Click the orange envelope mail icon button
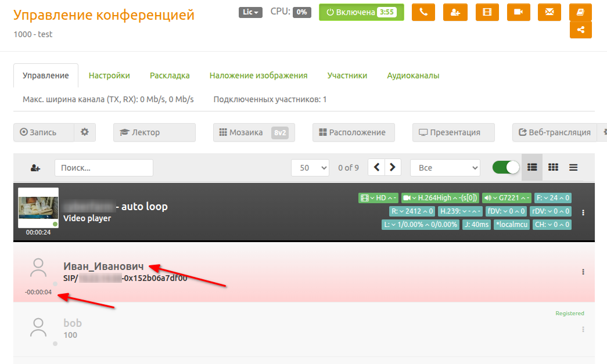 click(549, 12)
